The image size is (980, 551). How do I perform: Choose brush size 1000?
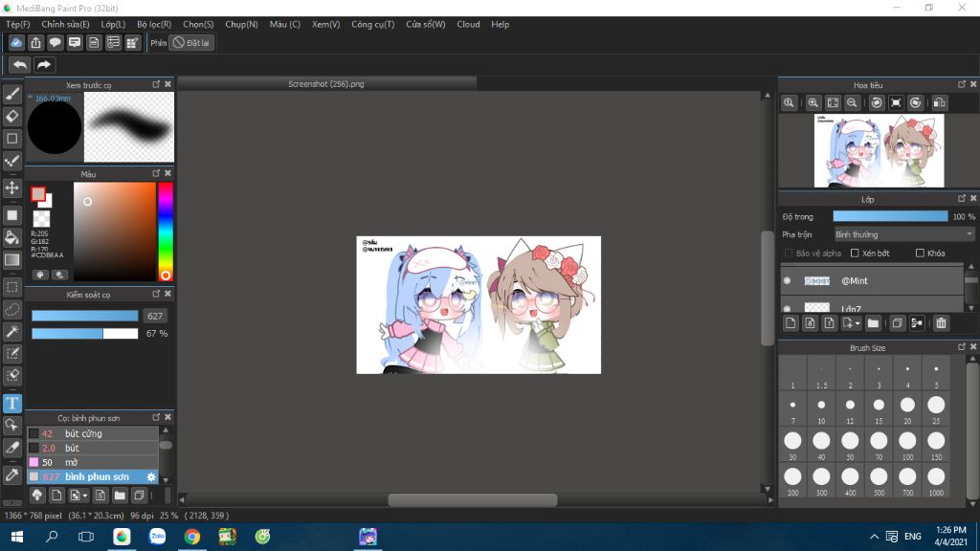(x=936, y=482)
